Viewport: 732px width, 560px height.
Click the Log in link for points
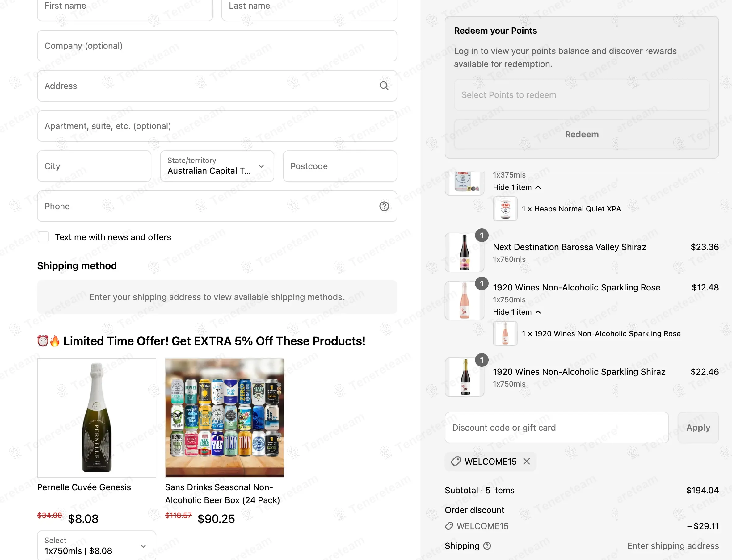[465, 51]
